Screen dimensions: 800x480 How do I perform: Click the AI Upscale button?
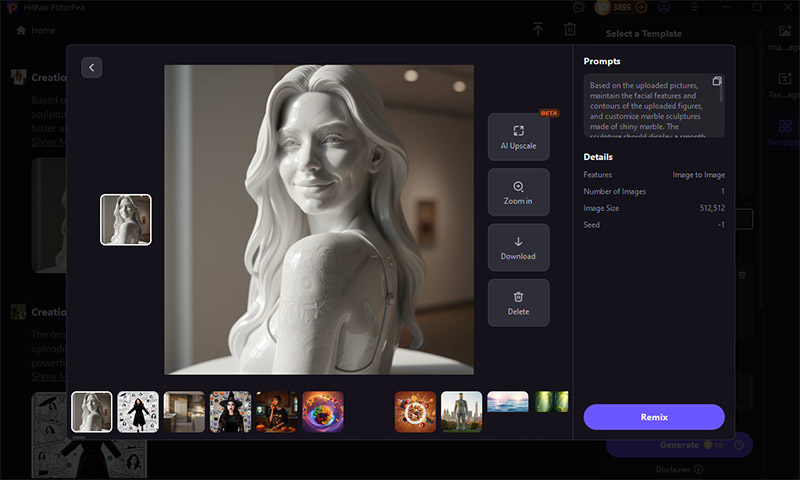click(x=518, y=137)
